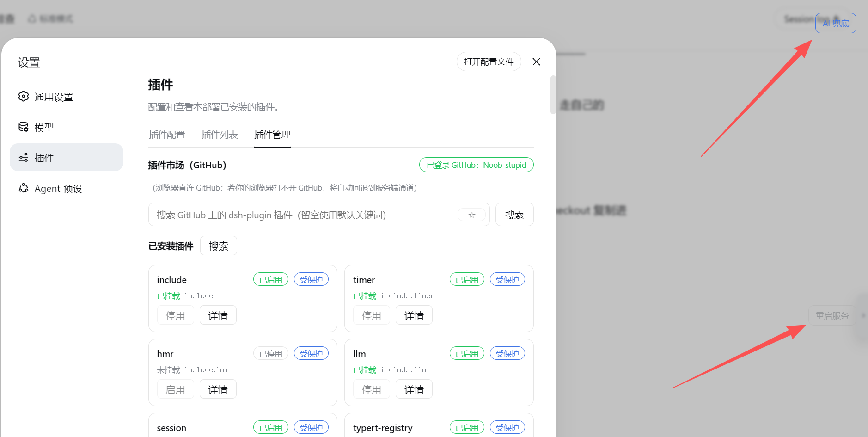Viewport: 868px width, 437px height.
Task: Focus the GitHub dsh-plugin search field
Action: [319, 215]
